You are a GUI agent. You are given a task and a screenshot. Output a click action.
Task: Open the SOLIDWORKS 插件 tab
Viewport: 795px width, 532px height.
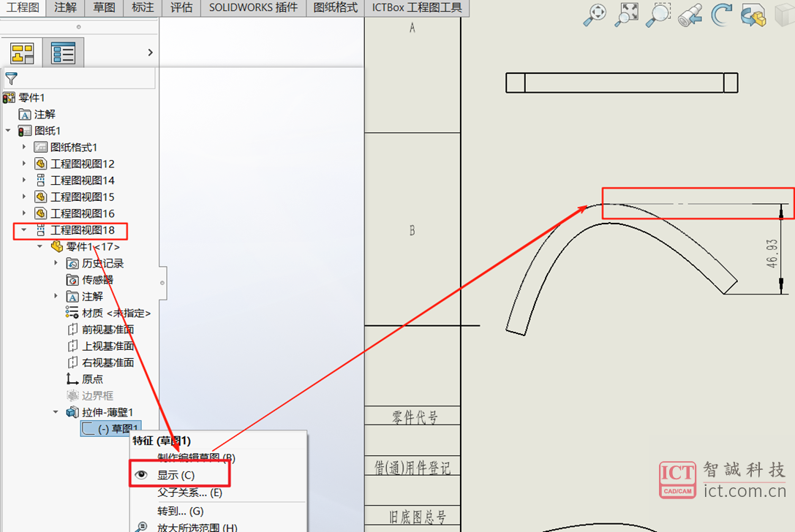[253, 8]
